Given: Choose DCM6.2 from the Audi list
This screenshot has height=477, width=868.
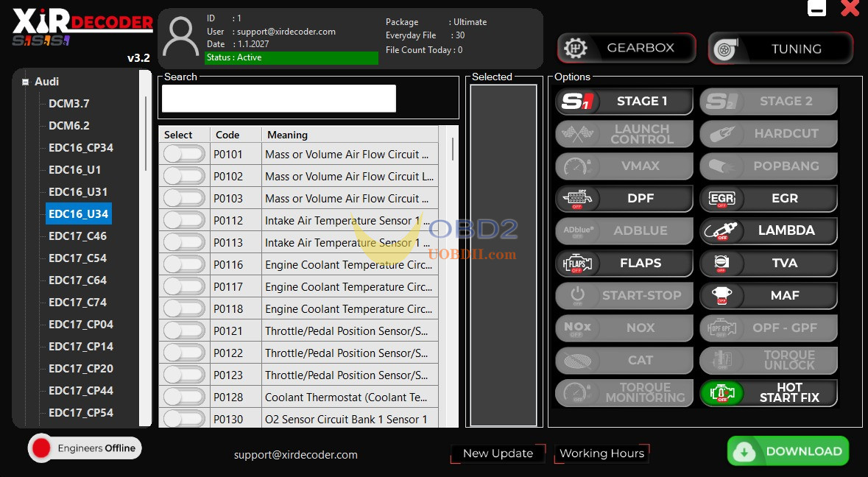Looking at the screenshot, I should [x=69, y=126].
